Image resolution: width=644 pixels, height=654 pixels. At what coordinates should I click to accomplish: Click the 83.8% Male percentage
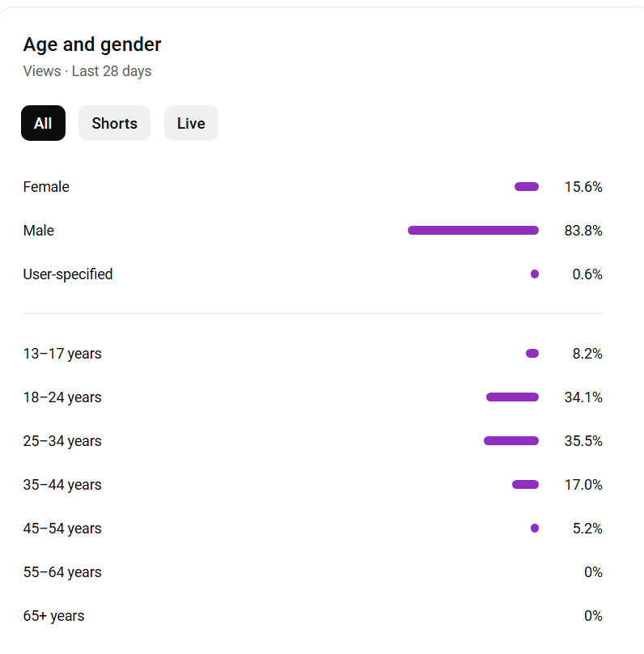click(x=583, y=231)
